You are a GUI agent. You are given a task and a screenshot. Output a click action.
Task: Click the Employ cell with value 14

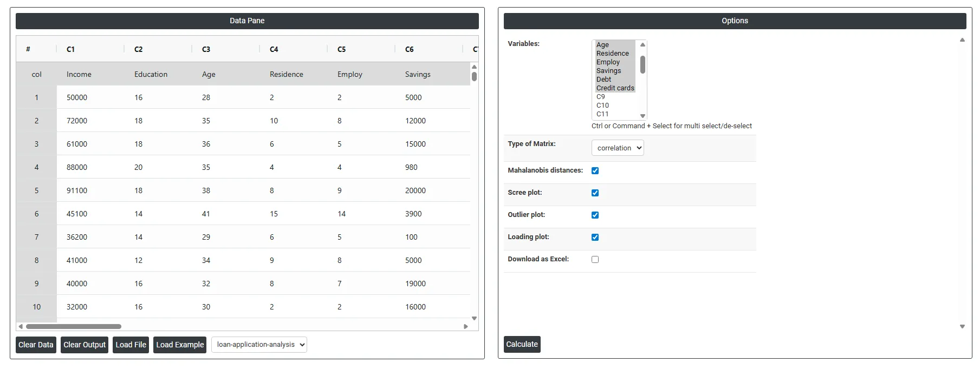click(361, 214)
